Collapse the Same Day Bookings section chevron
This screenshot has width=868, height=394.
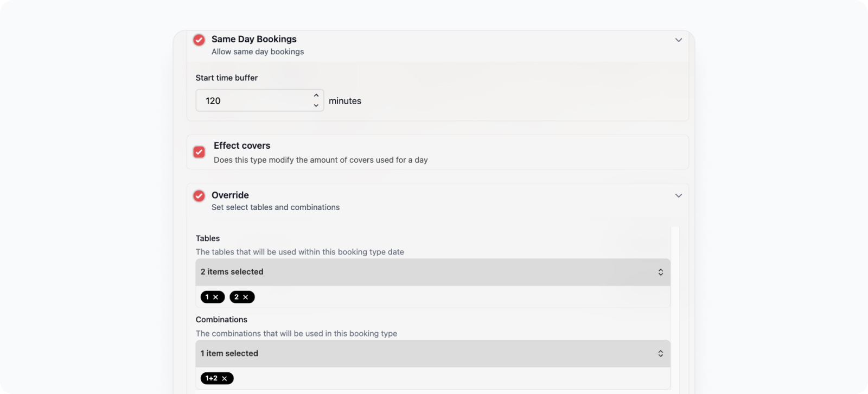point(678,40)
